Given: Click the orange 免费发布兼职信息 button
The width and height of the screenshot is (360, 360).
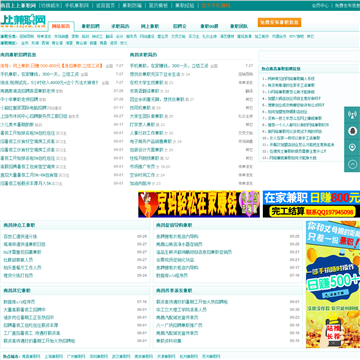Looking at the screenshot, I should tap(279, 22).
